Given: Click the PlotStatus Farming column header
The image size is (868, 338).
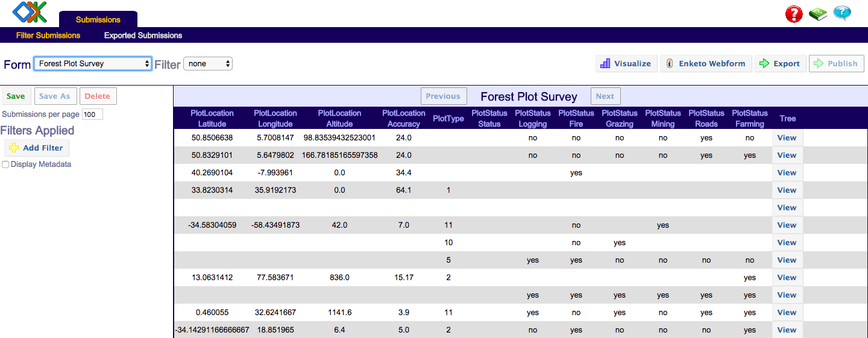Looking at the screenshot, I should coord(750,118).
